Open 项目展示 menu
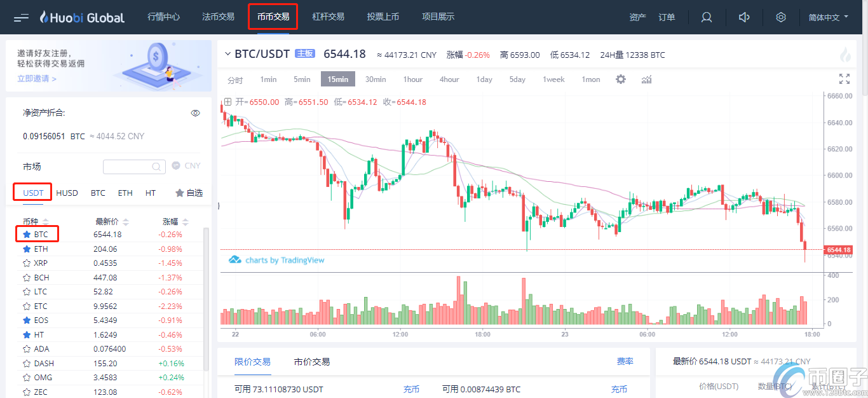The width and height of the screenshot is (868, 398). (x=438, y=17)
